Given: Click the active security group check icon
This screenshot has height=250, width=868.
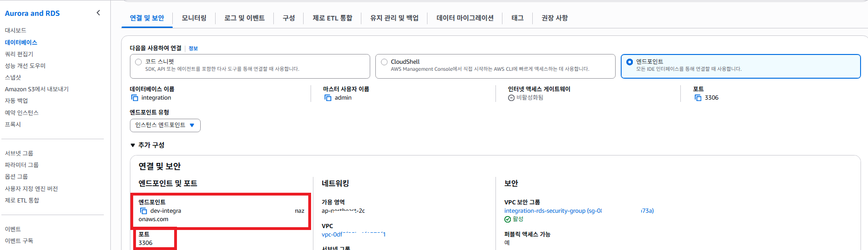Looking at the screenshot, I should coord(508,219).
